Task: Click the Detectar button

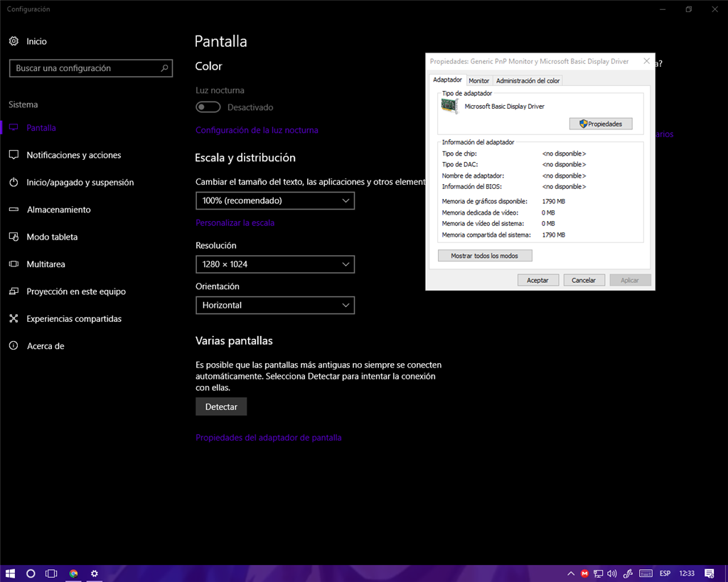Action: pyautogui.click(x=221, y=406)
